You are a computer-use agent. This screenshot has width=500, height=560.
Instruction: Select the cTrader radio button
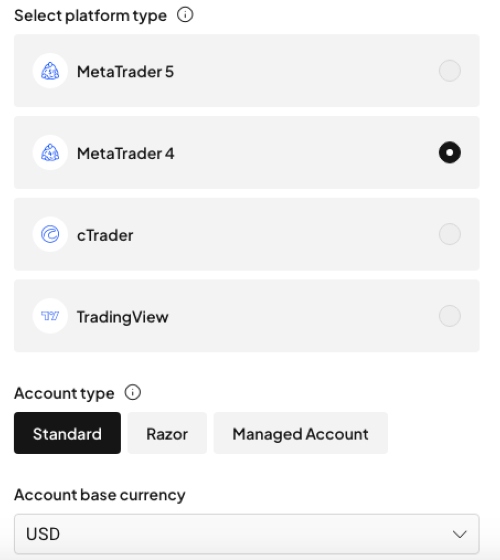[x=450, y=234]
